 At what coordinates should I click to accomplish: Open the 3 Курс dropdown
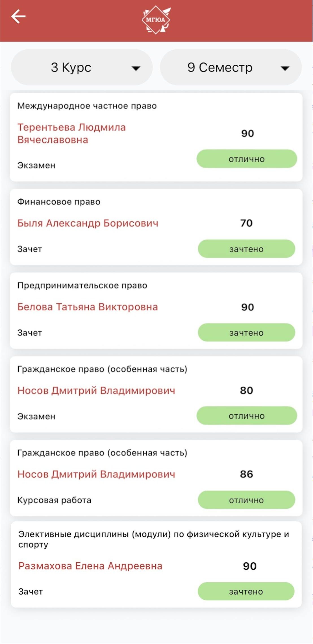82,67
